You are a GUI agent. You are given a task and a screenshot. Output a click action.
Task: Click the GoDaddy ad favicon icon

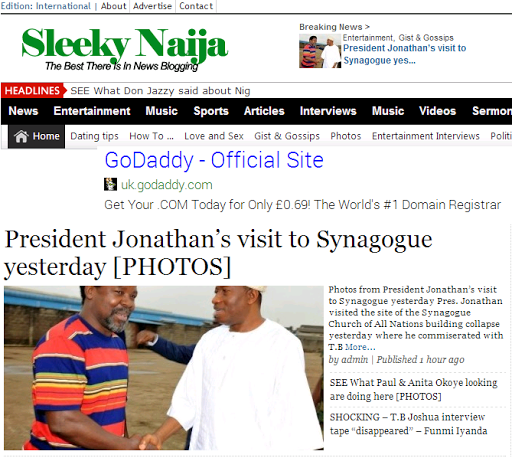tap(110, 184)
